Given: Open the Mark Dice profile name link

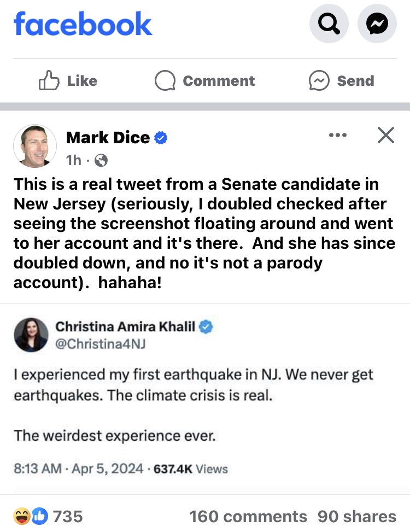Looking at the screenshot, I should pos(108,138).
